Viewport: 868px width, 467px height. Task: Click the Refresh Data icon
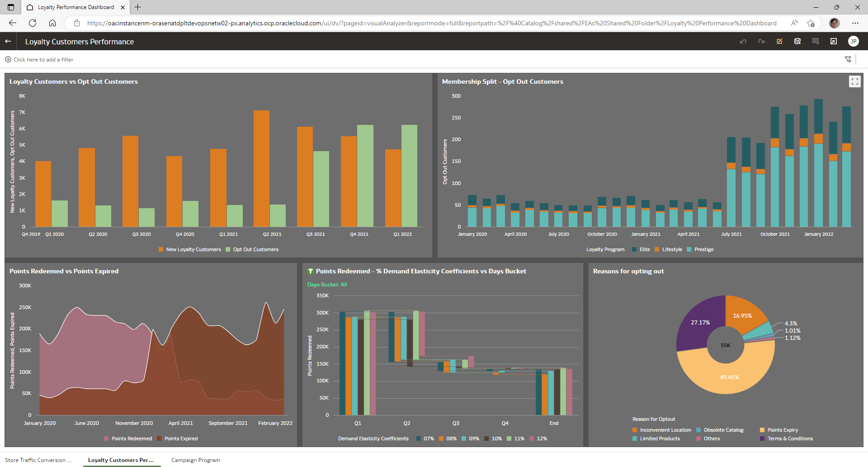click(797, 41)
